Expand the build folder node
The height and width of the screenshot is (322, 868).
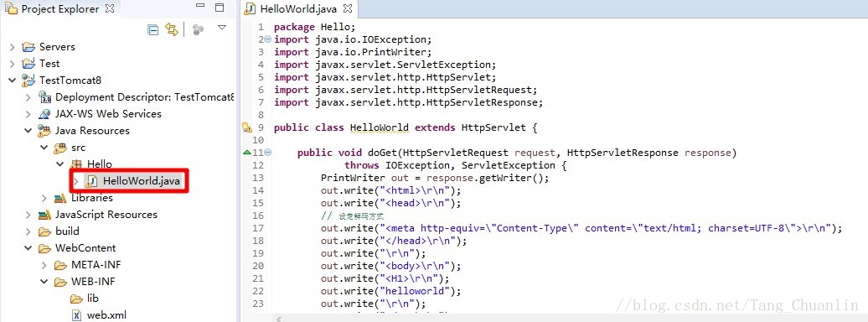(28, 231)
